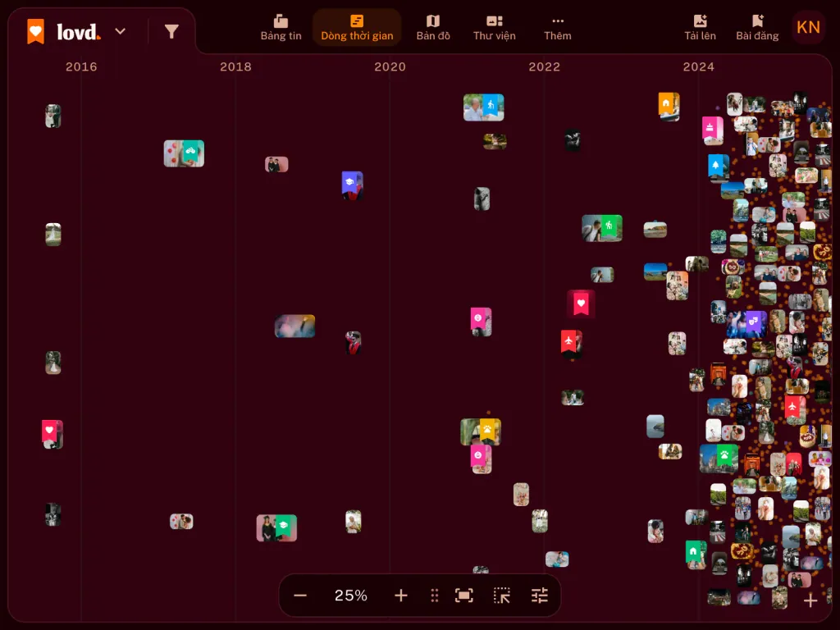Click the 2016 year marker
840x630 pixels.
(81, 67)
